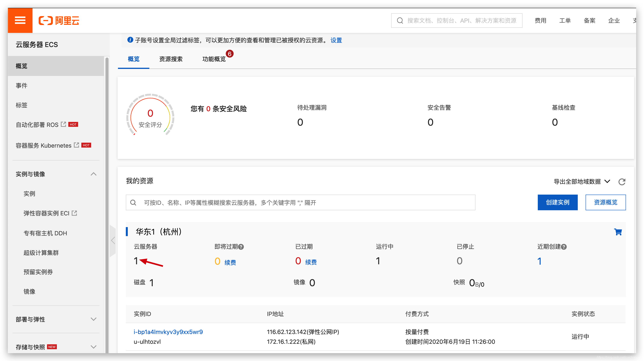Click the 云服务器 ECS sidebar title

coord(37,44)
